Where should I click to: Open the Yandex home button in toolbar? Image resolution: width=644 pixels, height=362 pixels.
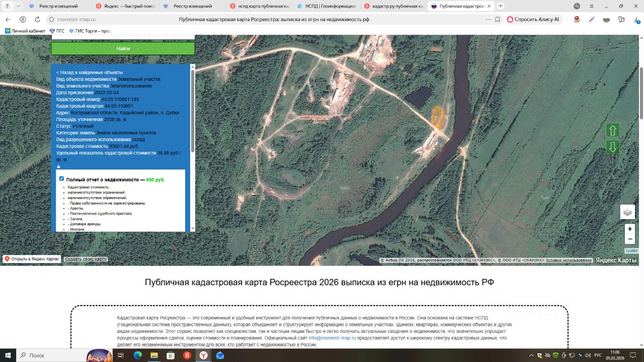tap(23, 19)
